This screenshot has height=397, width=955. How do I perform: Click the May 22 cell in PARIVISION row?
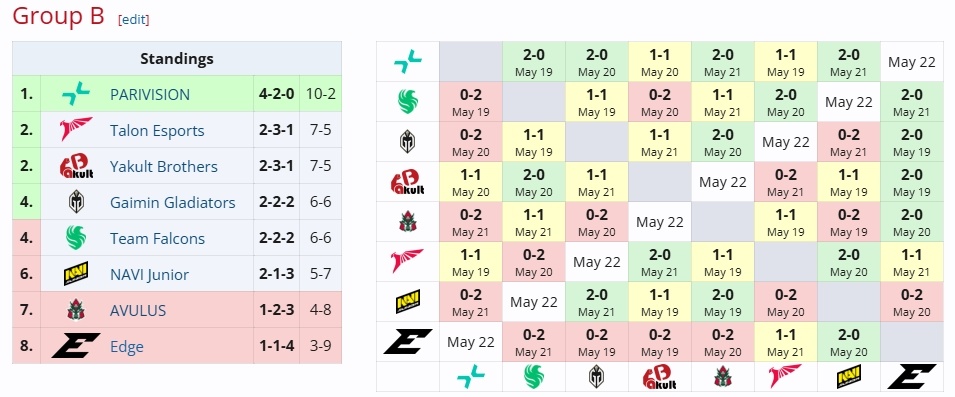[x=911, y=62]
